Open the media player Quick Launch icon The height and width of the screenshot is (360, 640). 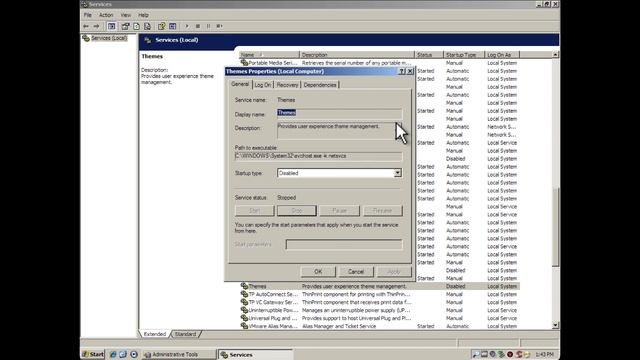(133, 354)
